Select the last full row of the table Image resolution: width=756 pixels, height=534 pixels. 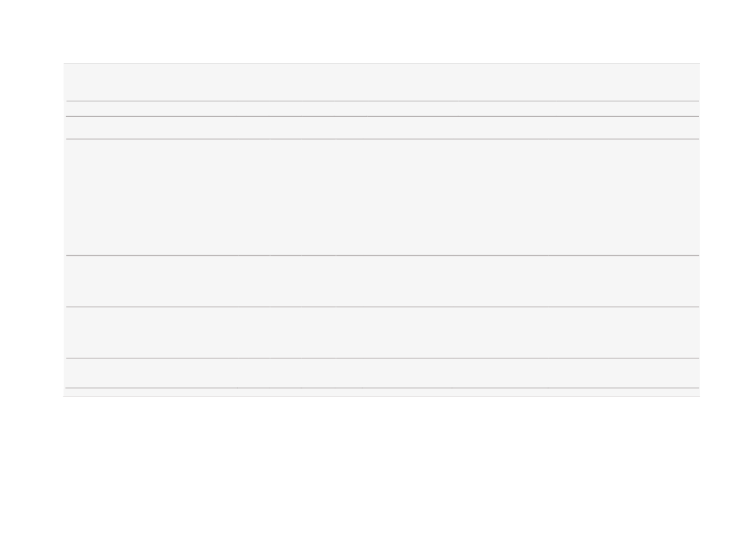[383, 373]
